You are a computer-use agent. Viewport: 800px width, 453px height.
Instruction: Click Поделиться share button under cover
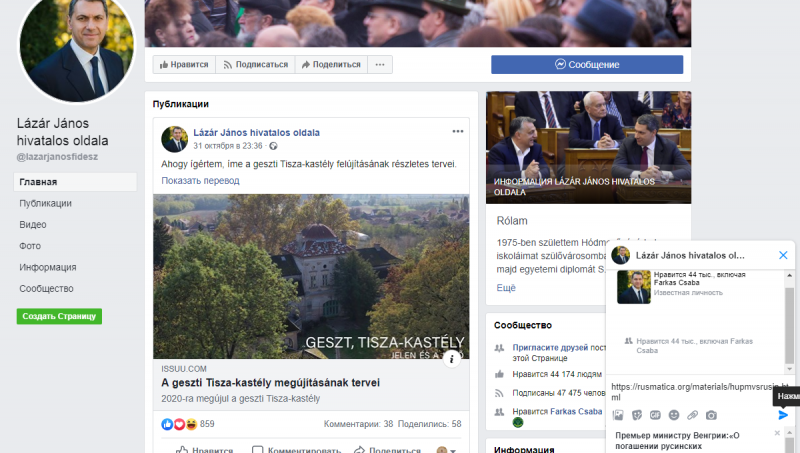pyautogui.click(x=331, y=65)
